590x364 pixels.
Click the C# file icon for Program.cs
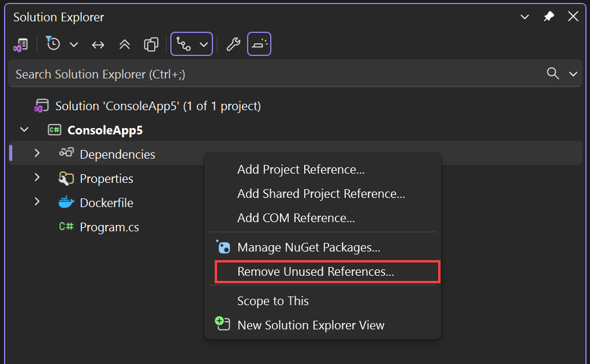click(x=66, y=226)
